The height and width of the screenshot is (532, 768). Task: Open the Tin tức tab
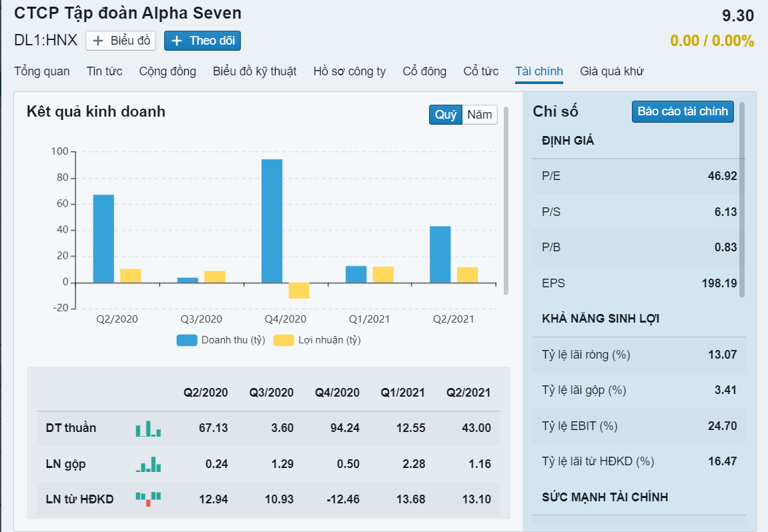coord(104,71)
